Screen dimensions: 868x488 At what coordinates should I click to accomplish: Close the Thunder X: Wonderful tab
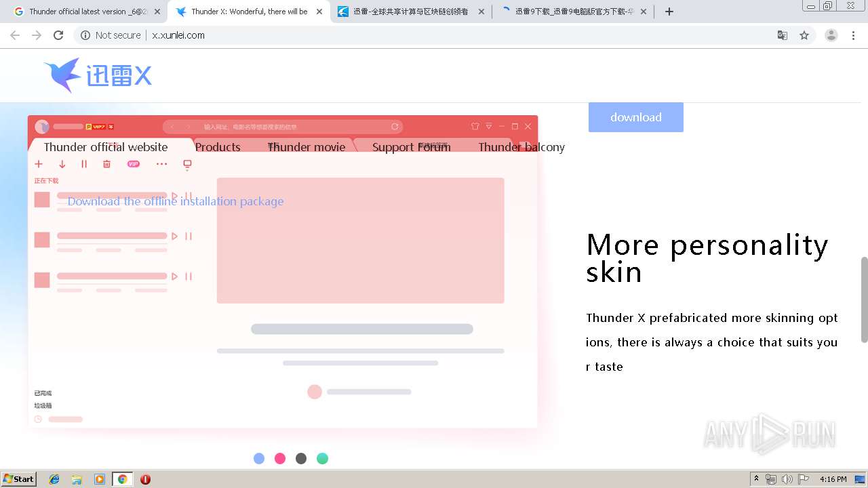click(x=319, y=12)
